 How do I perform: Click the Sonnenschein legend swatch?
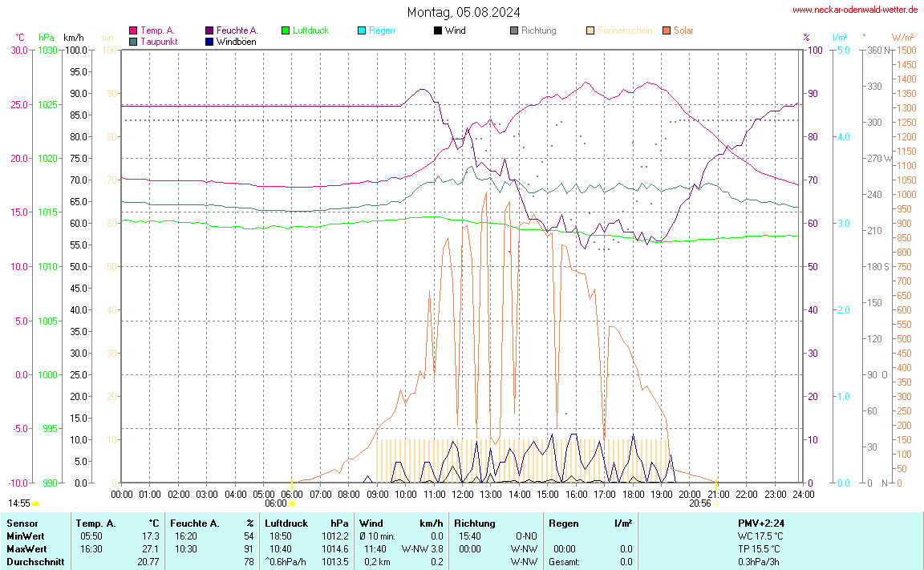tap(590, 31)
